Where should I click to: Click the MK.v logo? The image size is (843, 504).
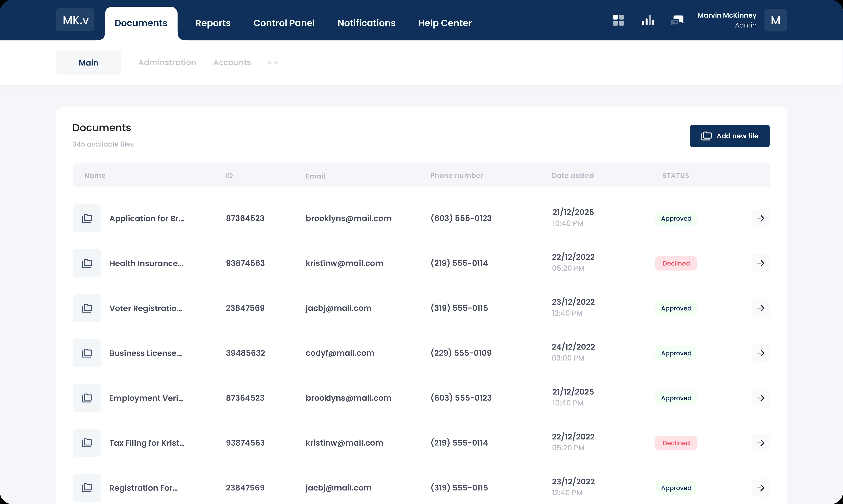[x=75, y=20]
